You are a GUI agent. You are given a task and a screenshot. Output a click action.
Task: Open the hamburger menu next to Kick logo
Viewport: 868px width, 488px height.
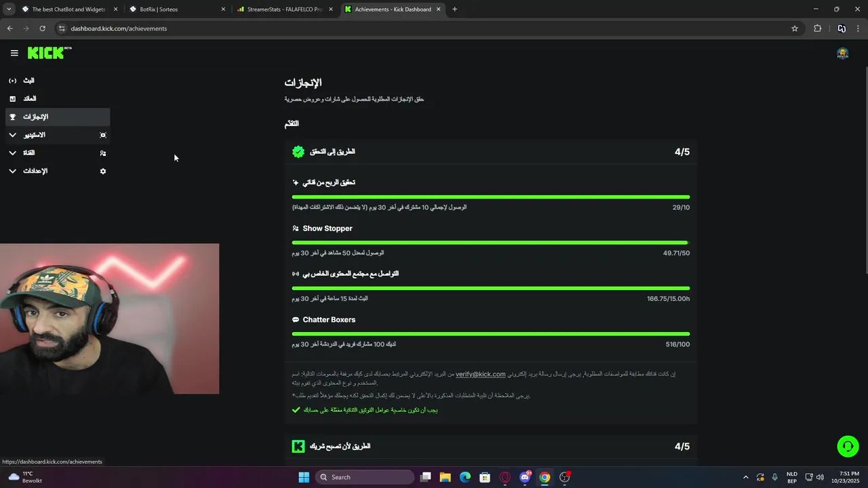[14, 53]
